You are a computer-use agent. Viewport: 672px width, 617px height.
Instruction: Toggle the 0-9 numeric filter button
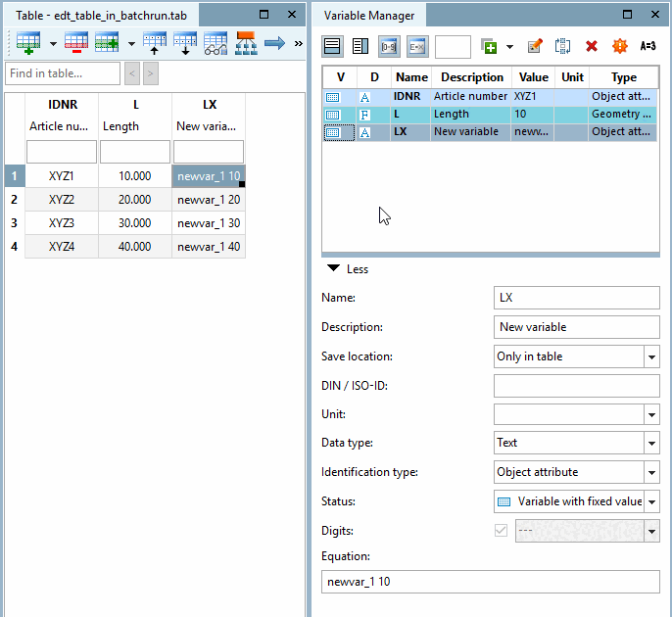[x=389, y=46]
